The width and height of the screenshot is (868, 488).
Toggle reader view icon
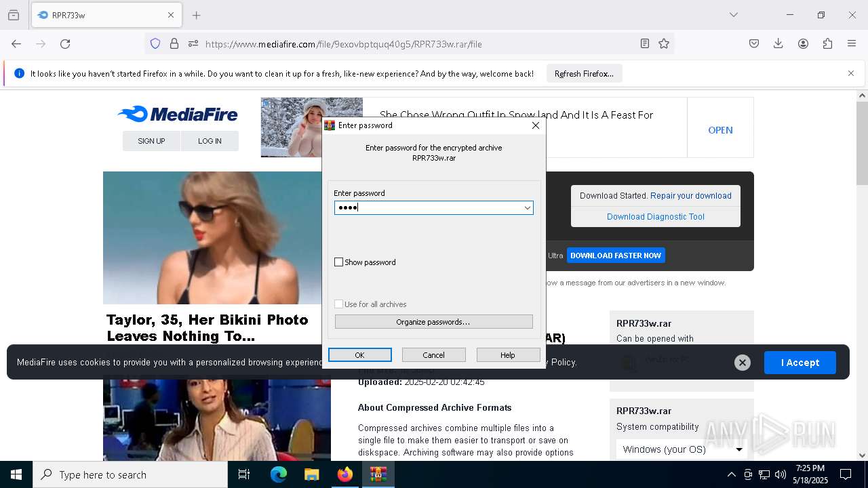point(645,43)
